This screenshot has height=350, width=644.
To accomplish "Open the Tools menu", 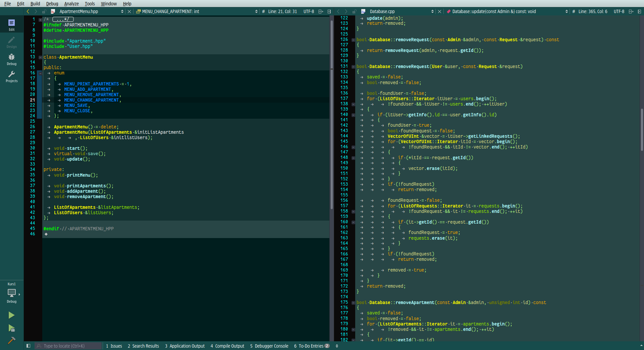I will point(90,4).
